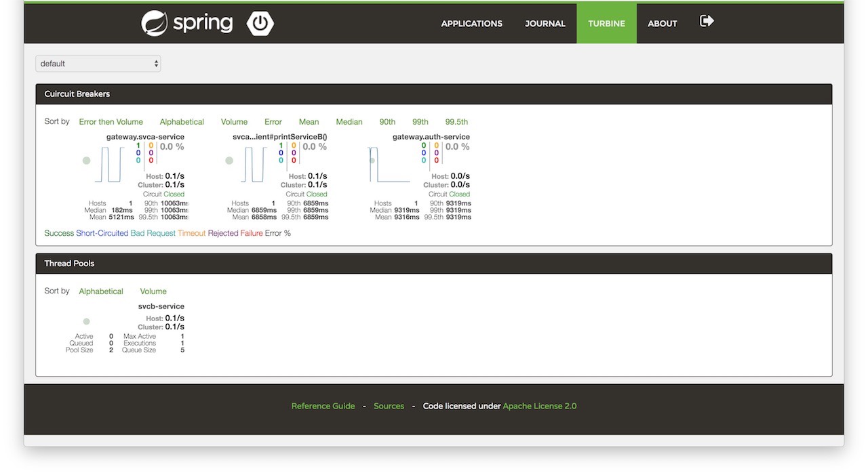Sort circuit breakers by Error
The height and width of the screenshot is (475, 868).
click(x=273, y=122)
